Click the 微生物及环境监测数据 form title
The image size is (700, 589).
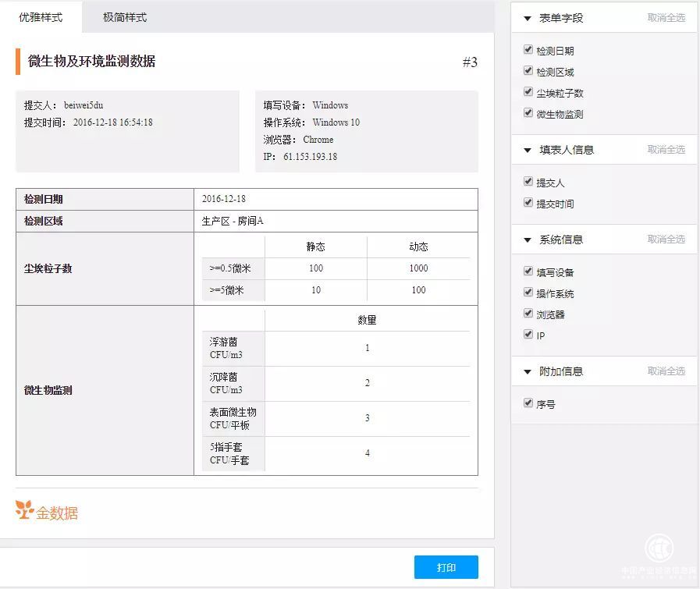91,62
